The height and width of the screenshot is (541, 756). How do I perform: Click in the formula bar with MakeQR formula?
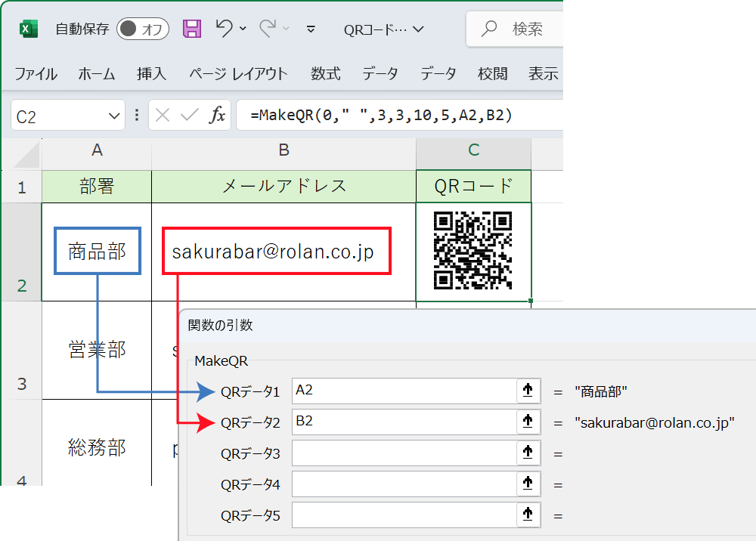(400, 115)
